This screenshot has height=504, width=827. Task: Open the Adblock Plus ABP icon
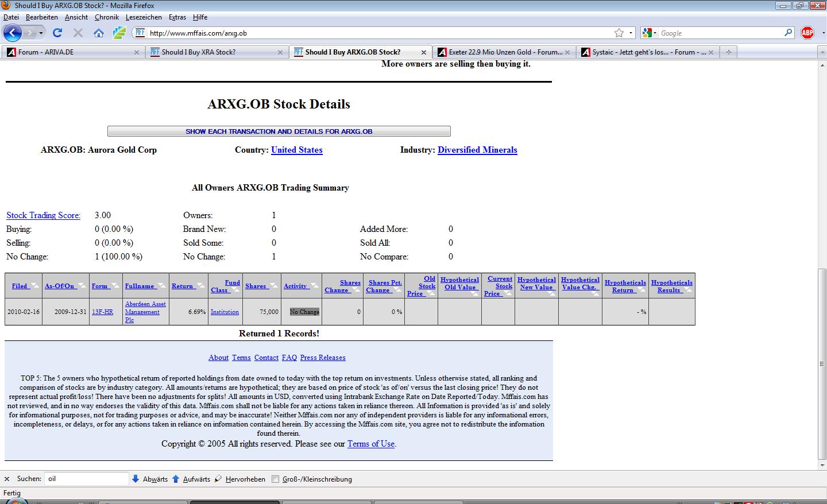point(807,33)
